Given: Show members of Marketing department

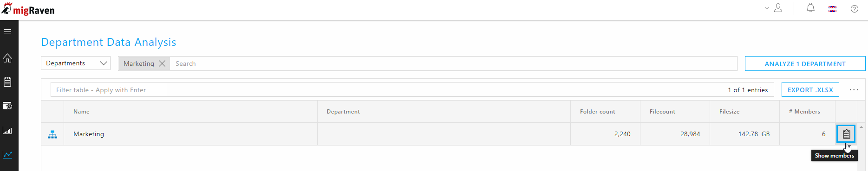Looking at the screenshot, I should pos(846,134).
